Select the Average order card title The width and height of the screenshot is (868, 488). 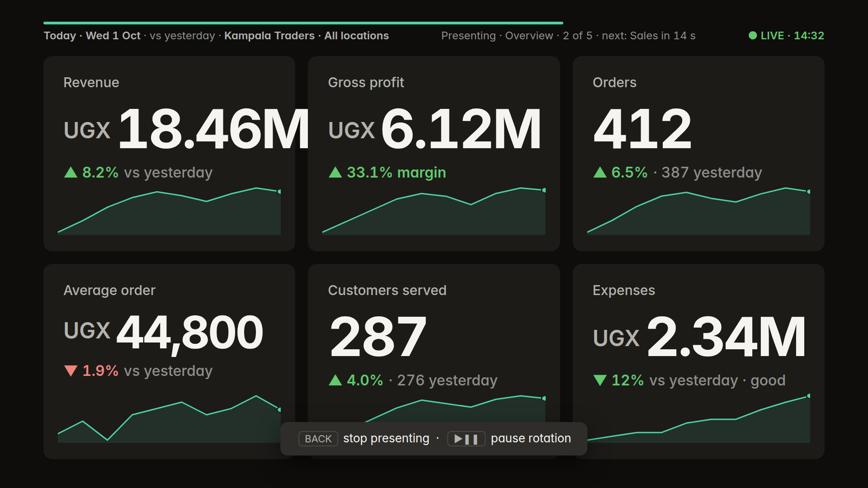109,290
